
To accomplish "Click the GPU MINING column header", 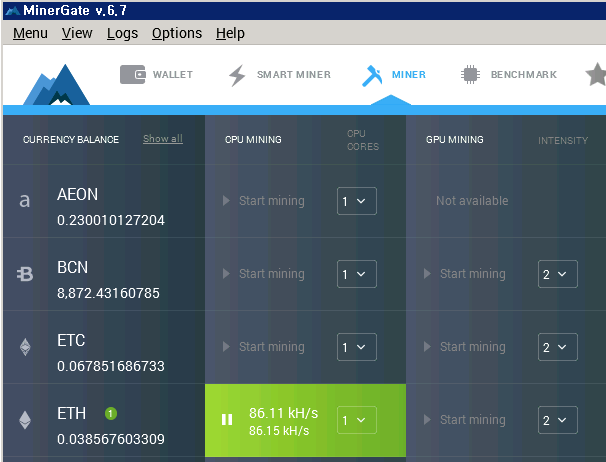I will coord(454,140).
